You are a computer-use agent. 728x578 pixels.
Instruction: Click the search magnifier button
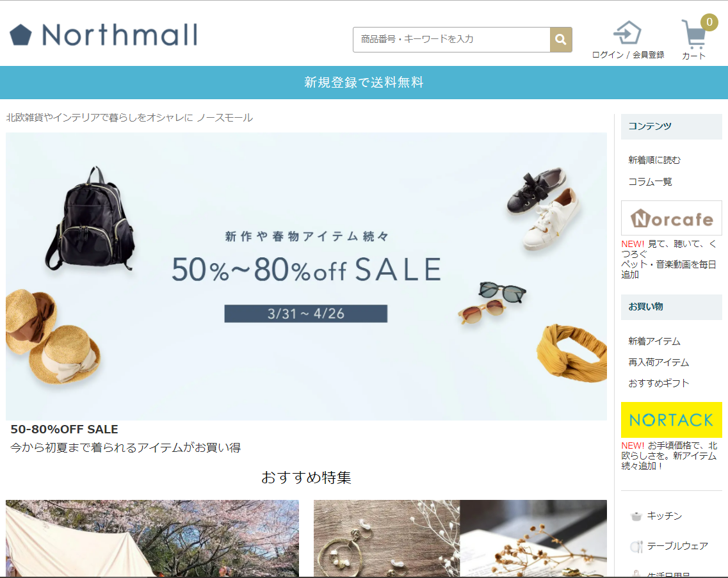561,40
